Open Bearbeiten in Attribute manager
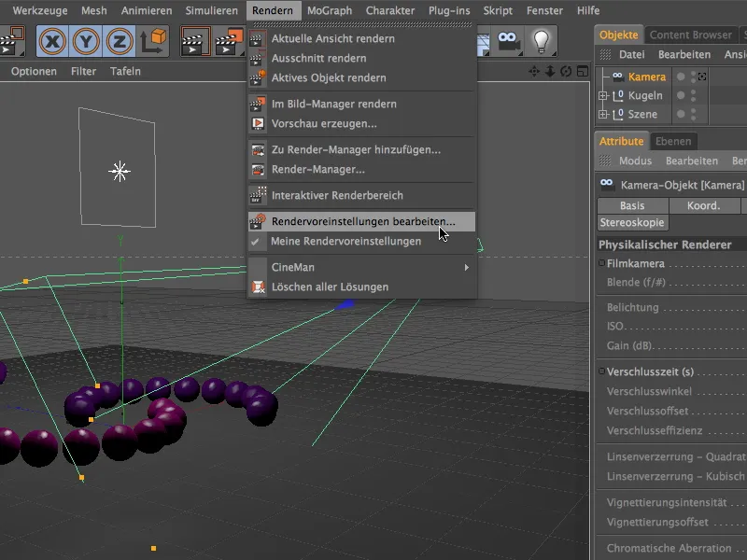Viewport: 747px width, 560px height. (692, 161)
